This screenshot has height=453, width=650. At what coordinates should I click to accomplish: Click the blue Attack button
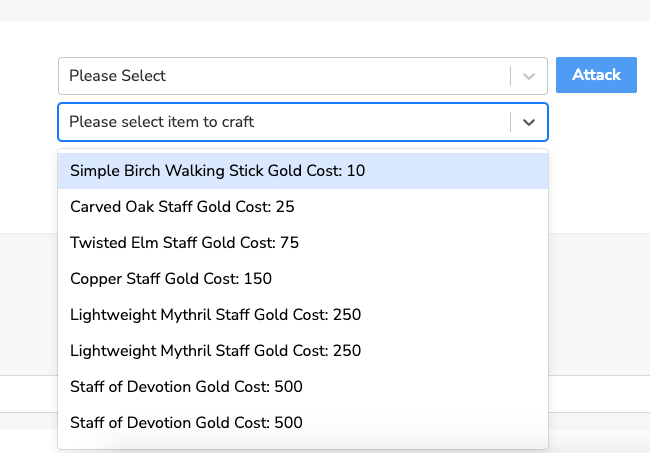596,75
